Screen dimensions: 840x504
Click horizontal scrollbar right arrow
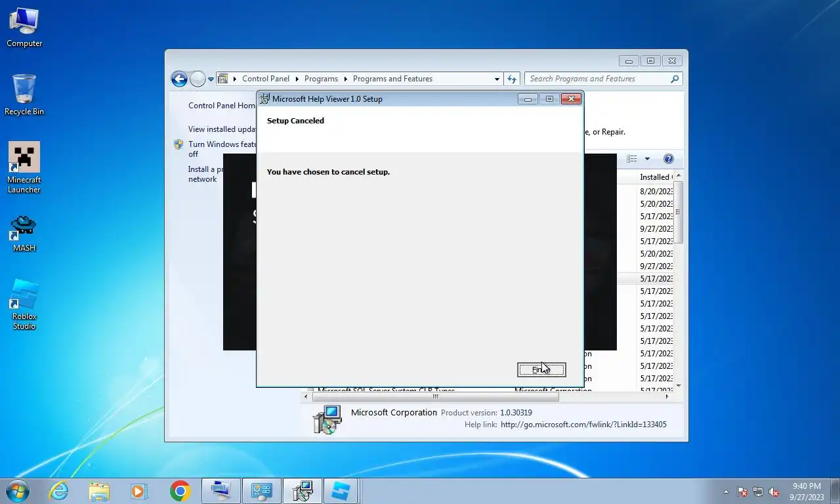click(667, 396)
